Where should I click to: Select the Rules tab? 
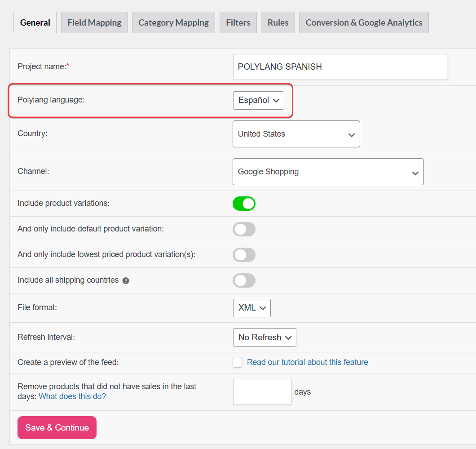278,22
